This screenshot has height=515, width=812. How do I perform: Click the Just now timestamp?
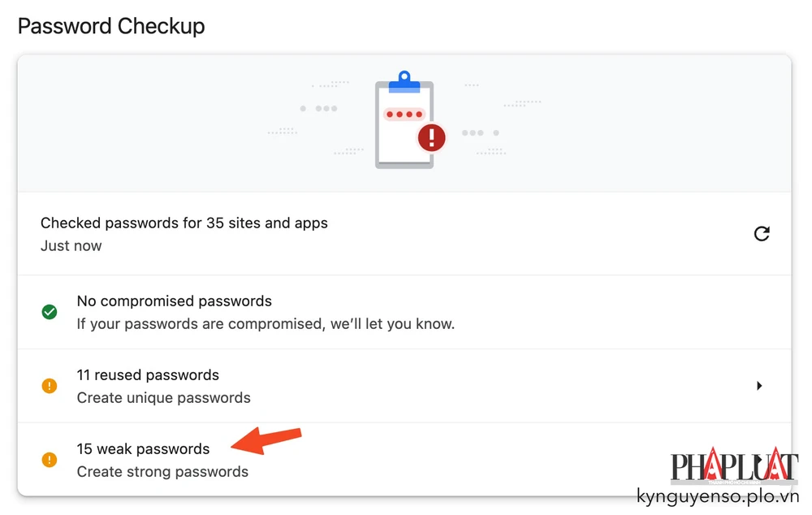coord(71,245)
